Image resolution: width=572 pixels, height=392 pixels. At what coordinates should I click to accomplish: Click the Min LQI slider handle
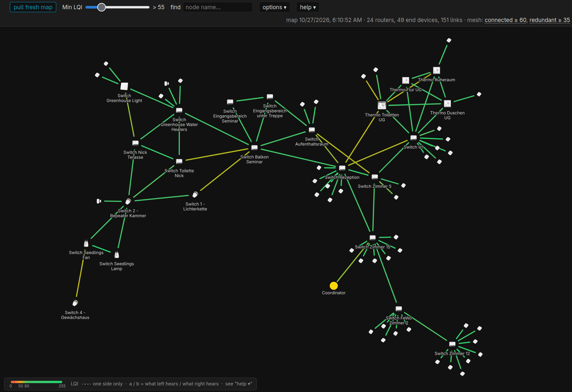(x=102, y=7)
